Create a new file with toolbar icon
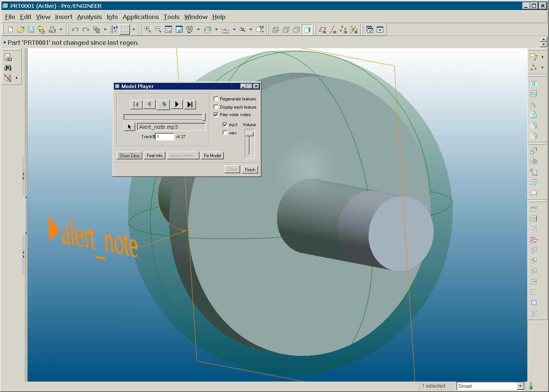 click(10, 29)
